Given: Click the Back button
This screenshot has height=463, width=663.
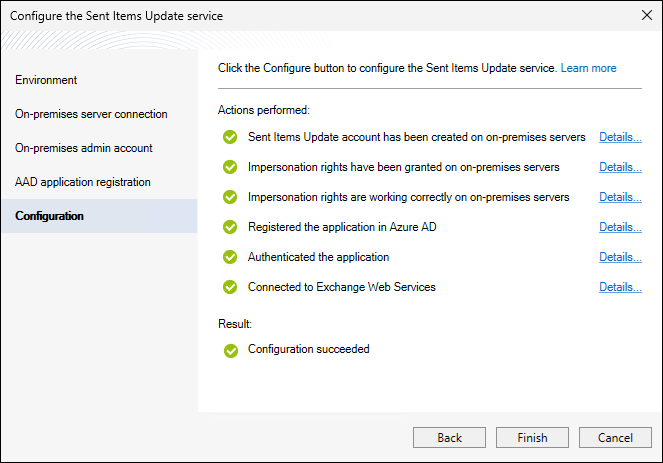Looking at the screenshot, I should coord(449,438).
